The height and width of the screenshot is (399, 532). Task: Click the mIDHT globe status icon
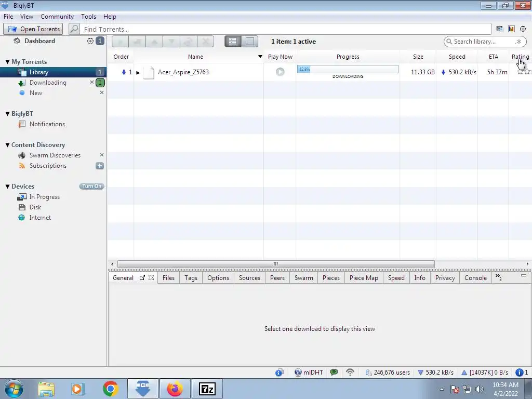[x=298, y=373]
